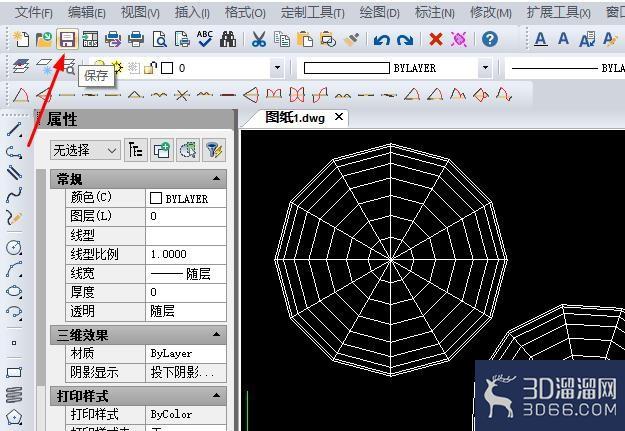Click the 厚度 value field
The width and height of the screenshot is (625, 431).
click(x=186, y=292)
